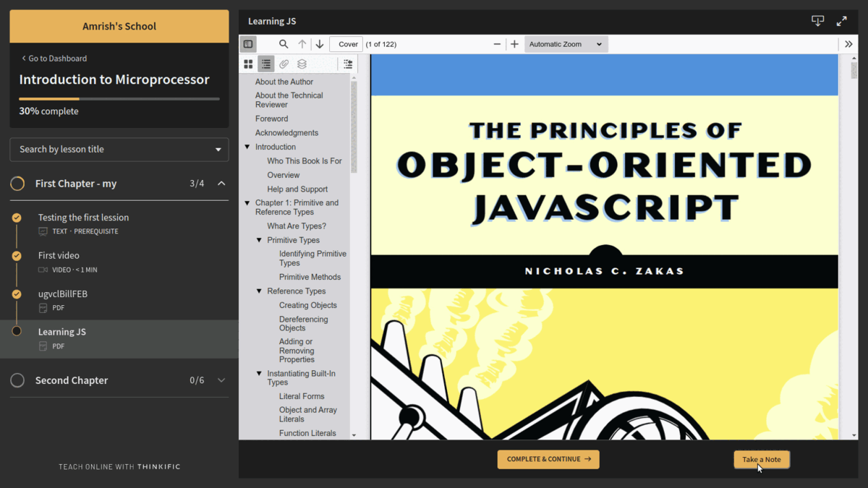Screen dimensions: 868x488
Task: Click the Amrish's School header
Action: (x=119, y=26)
